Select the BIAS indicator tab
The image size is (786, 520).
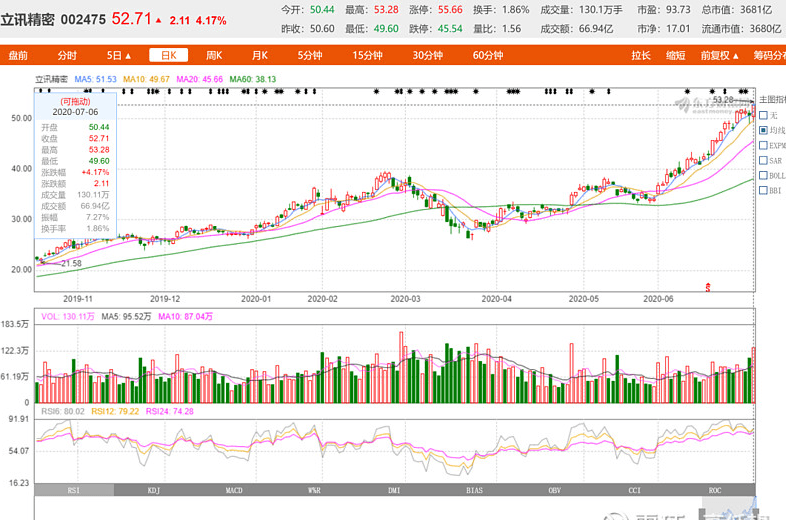475,490
